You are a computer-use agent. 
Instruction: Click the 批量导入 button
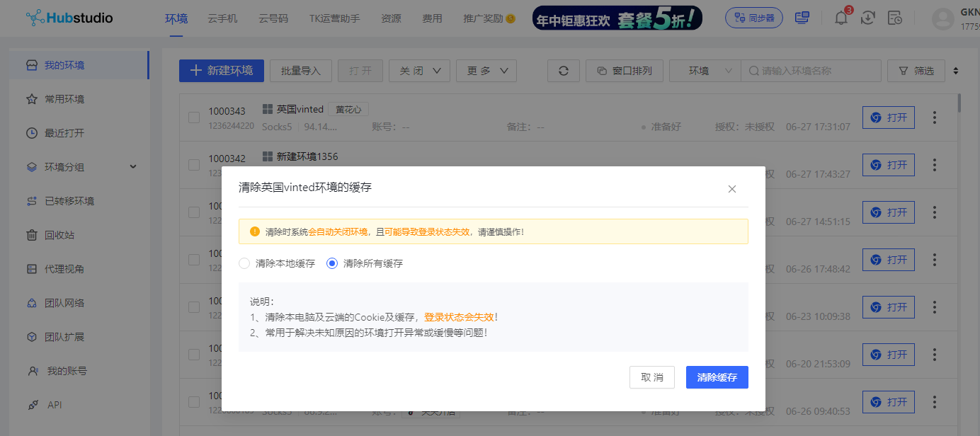tap(301, 71)
